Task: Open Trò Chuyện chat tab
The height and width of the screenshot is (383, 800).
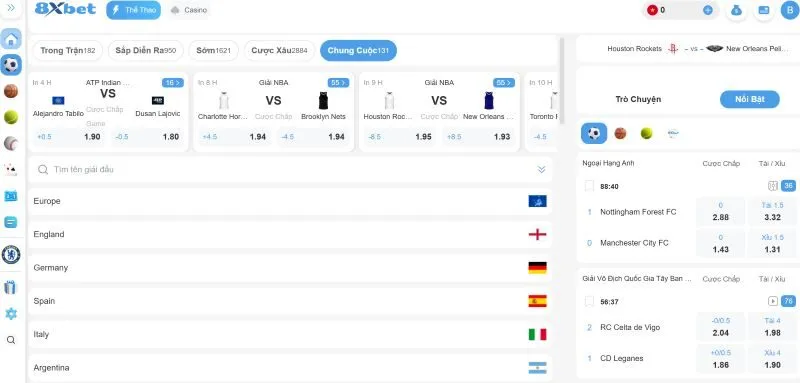Action: coord(638,99)
